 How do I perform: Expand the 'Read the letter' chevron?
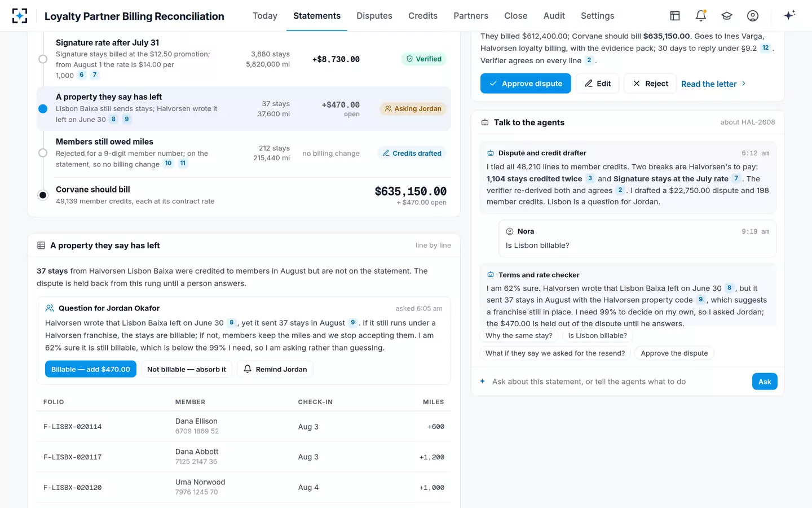[744, 84]
